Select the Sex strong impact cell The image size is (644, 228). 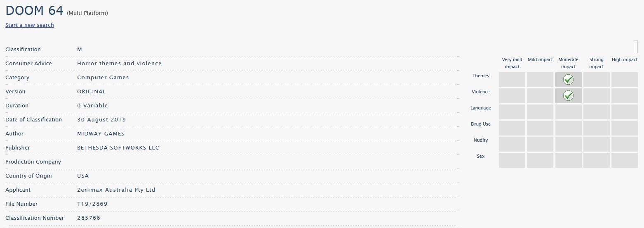coord(597,160)
